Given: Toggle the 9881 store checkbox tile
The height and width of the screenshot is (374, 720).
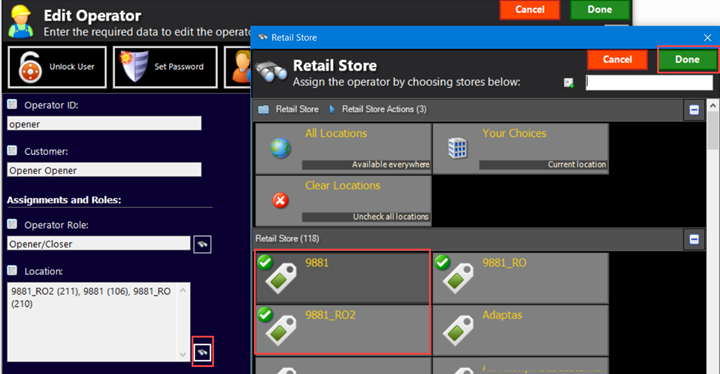Looking at the screenshot, I should point(342,278).
